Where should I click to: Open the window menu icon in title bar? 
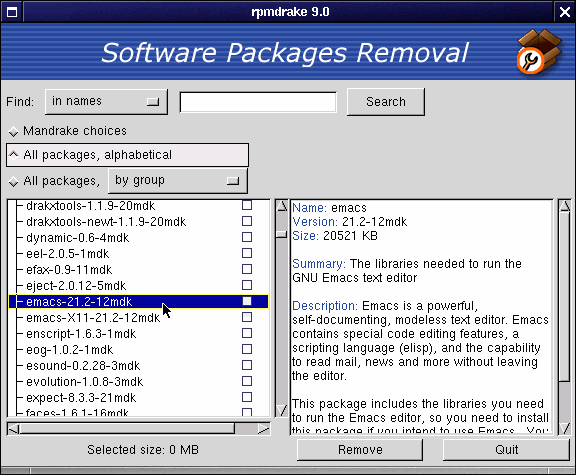pos(12,12)
